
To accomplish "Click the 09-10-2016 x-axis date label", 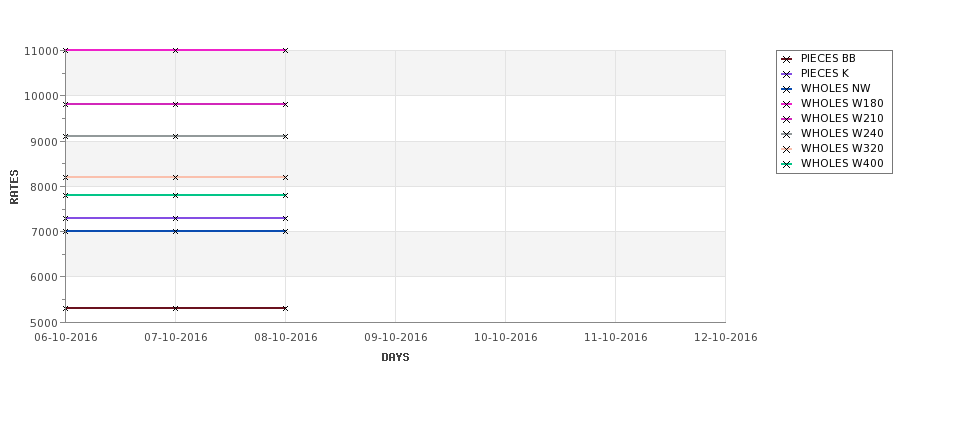I will (395, 338).
